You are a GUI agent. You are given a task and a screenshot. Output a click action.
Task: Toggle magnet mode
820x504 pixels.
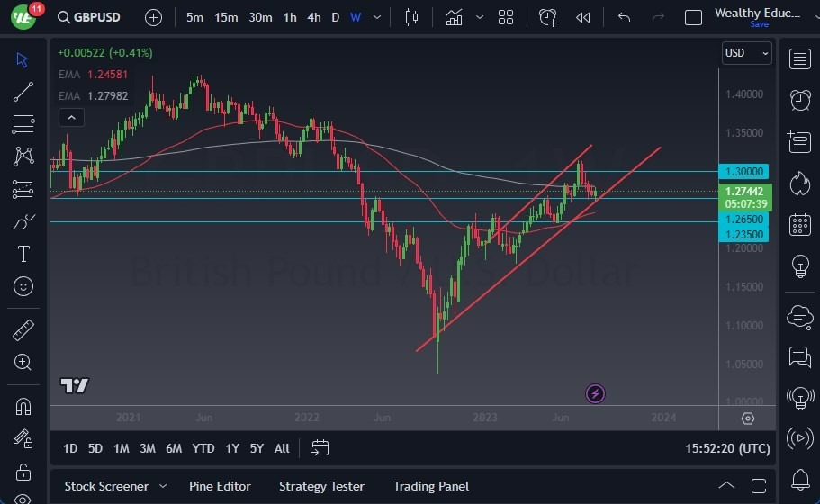point(23,407)
